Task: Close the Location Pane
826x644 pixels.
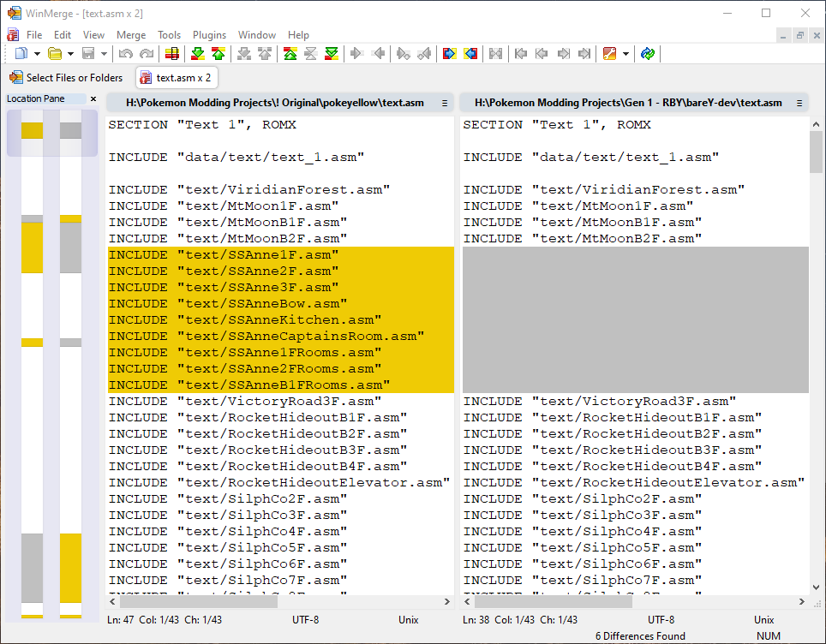Action: coord(93,98)
